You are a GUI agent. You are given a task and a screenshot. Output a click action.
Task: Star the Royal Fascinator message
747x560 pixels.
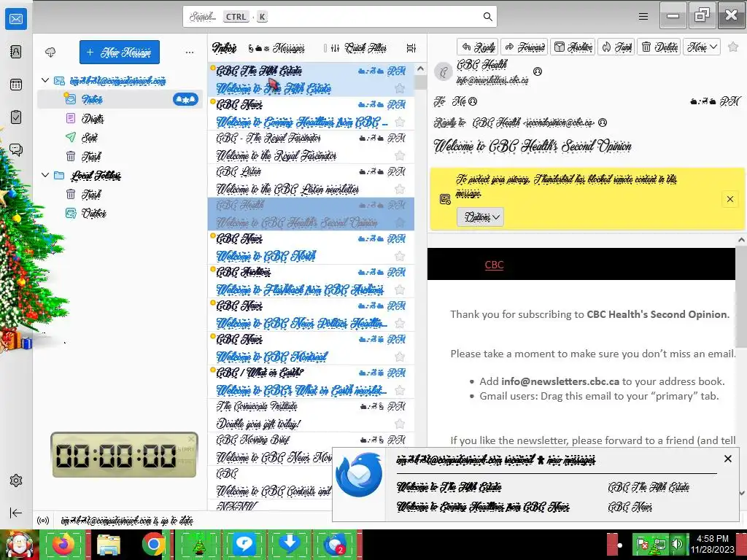(400, 155)
